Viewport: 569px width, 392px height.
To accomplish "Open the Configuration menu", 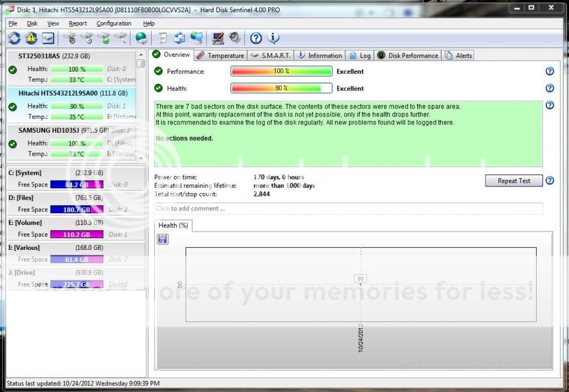I will 114,23.
